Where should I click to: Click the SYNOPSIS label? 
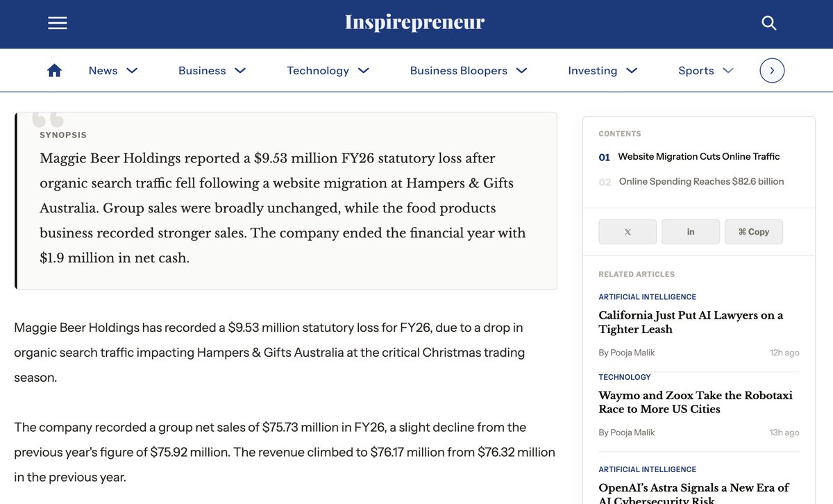[x=63, y=135]
